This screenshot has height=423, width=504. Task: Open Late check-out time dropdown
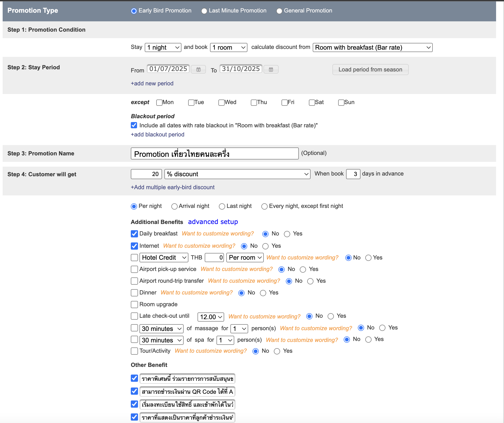[210, 317]
